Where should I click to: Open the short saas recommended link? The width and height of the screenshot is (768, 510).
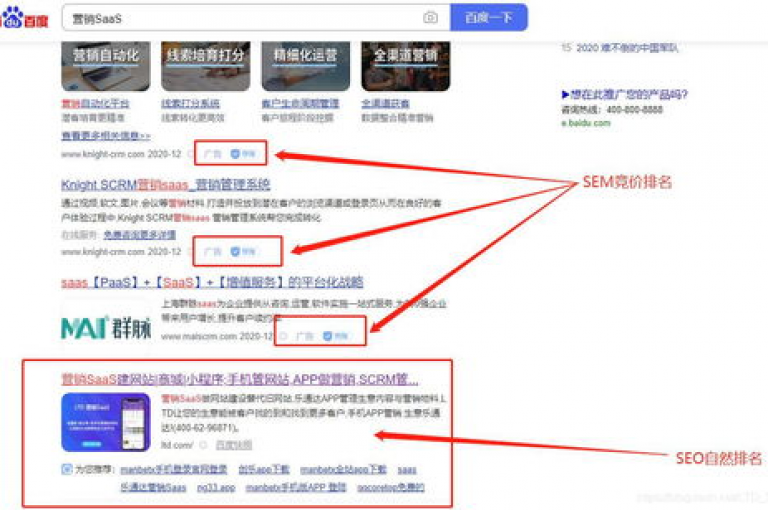[x=407, y=470]
